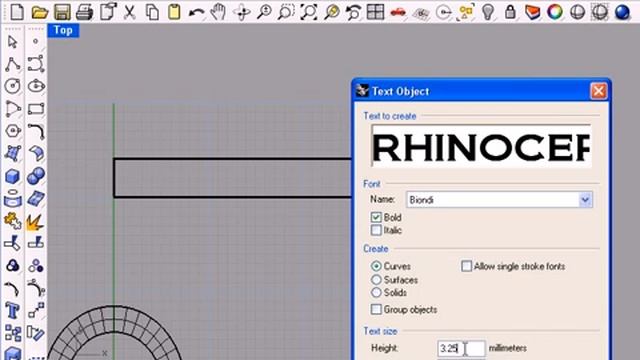Select the Fillet curves tool
Image resolution: width=640 pixels, height=360 pixels.
point(36,131)
